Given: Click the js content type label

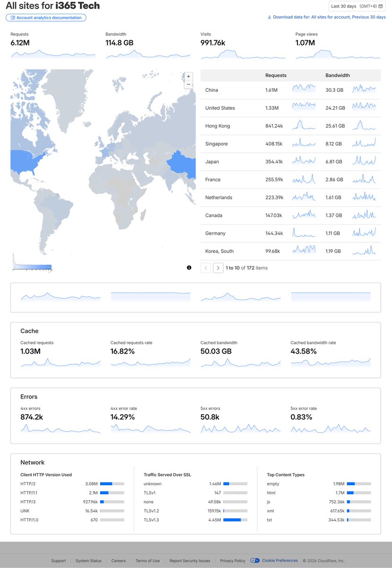Looking at the screenshot, I should (269, 502).
